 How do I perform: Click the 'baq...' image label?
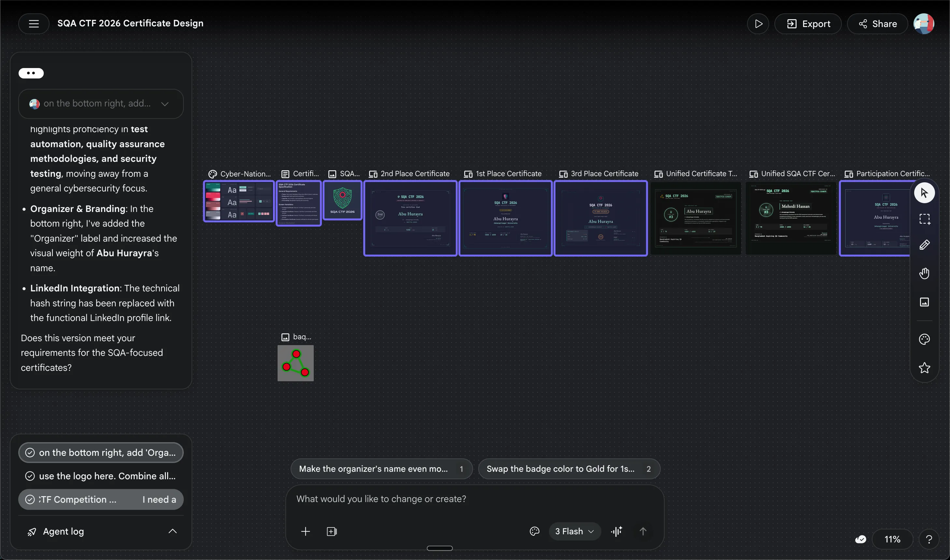(302, 337)
